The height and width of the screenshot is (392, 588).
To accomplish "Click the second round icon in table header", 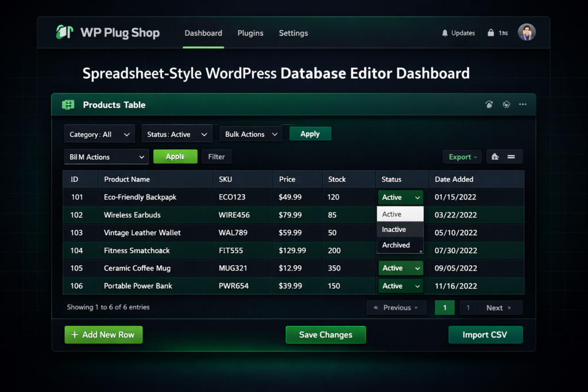I will pyautogui.click(x=506, y=104).
